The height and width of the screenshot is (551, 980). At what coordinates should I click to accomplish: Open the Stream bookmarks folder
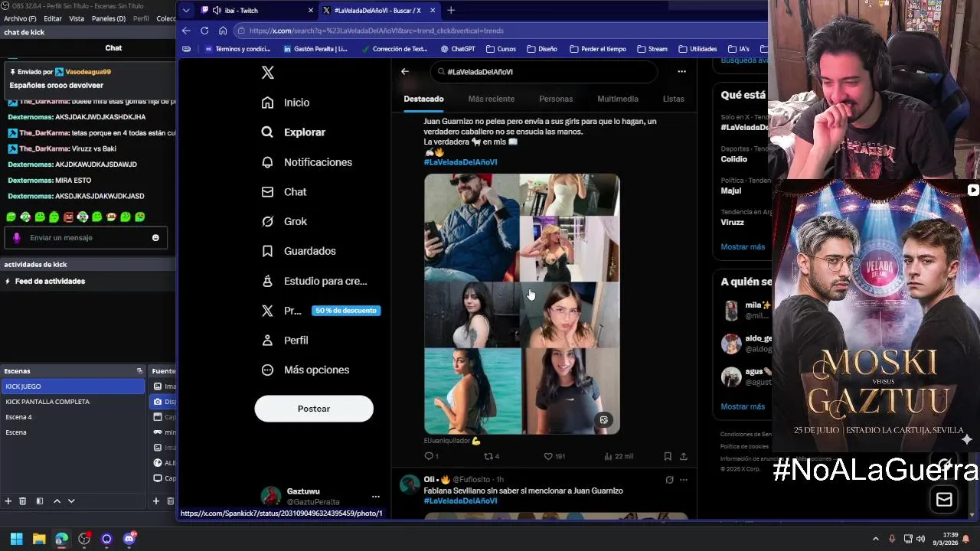click(652, 49)
